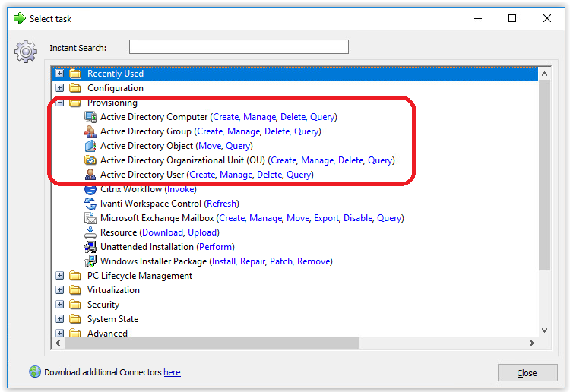The height and width of the screenshot is (392, 570).
Task: Expand the Recently Used node
Action: [59, 74]
